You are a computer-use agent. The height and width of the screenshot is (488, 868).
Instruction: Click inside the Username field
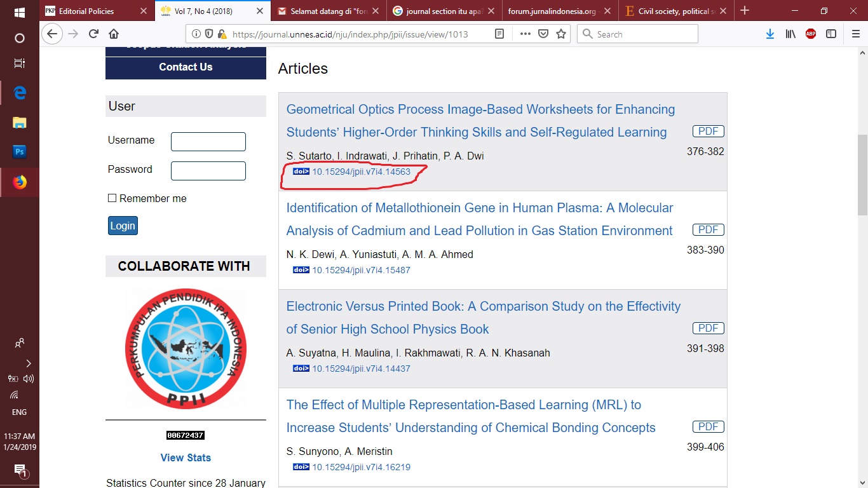(208, 142)
